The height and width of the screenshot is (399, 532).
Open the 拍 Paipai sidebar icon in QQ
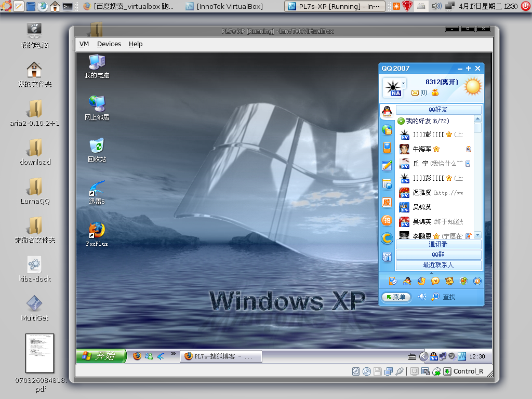coord(387,220)
